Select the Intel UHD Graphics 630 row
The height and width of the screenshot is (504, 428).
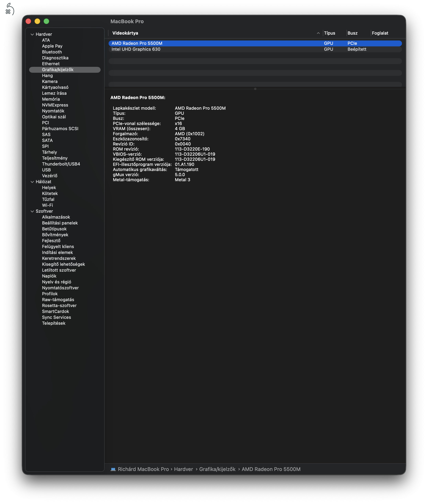tap(255, 49)
